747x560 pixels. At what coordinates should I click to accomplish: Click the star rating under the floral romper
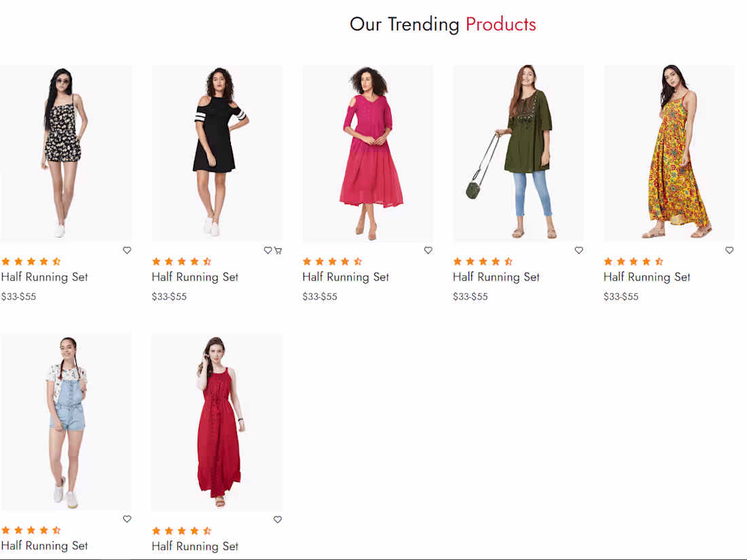(x=31, y=261)
